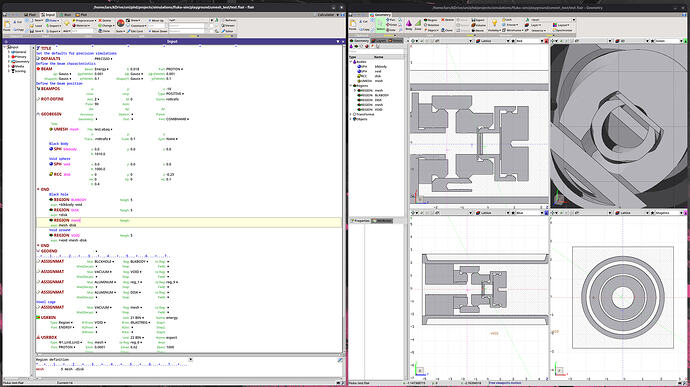
Task: Expand the Primary node in input tree
Action: [x=9, y=57]
